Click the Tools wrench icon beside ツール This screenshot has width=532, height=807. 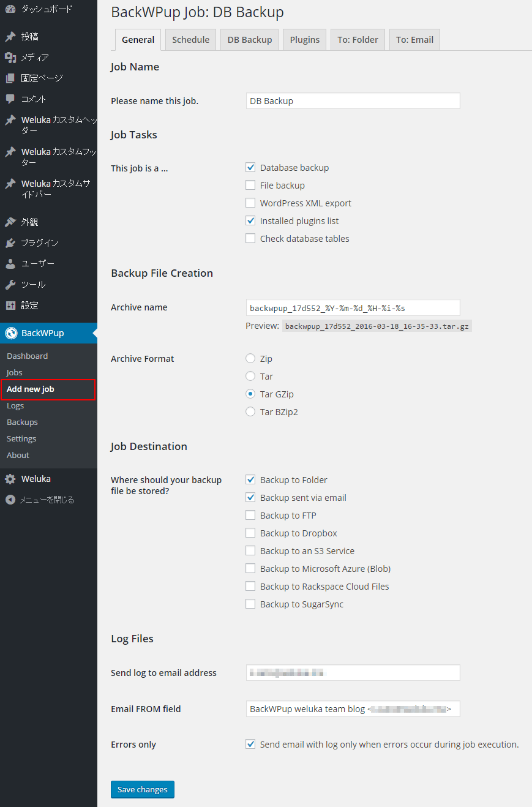click(10, 285)
